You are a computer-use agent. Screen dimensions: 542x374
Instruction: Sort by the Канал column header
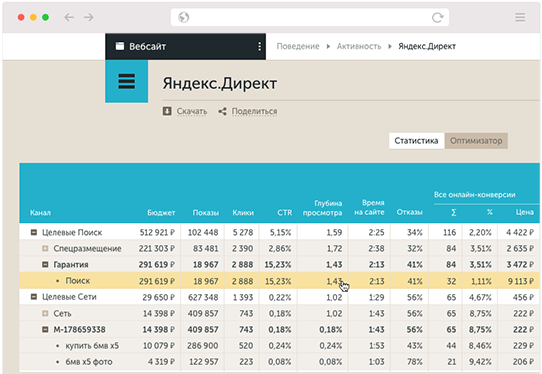click(x=40, y=213)
